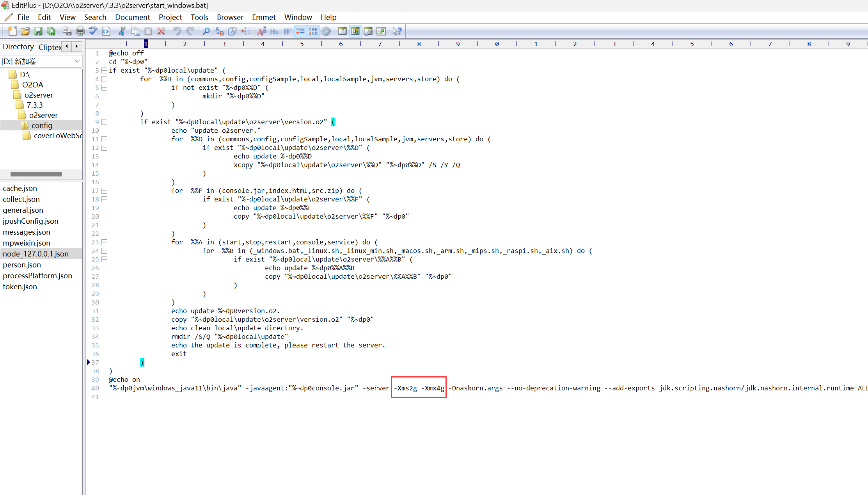Toggle Word wrap in the toolbar

pos(300,31)
